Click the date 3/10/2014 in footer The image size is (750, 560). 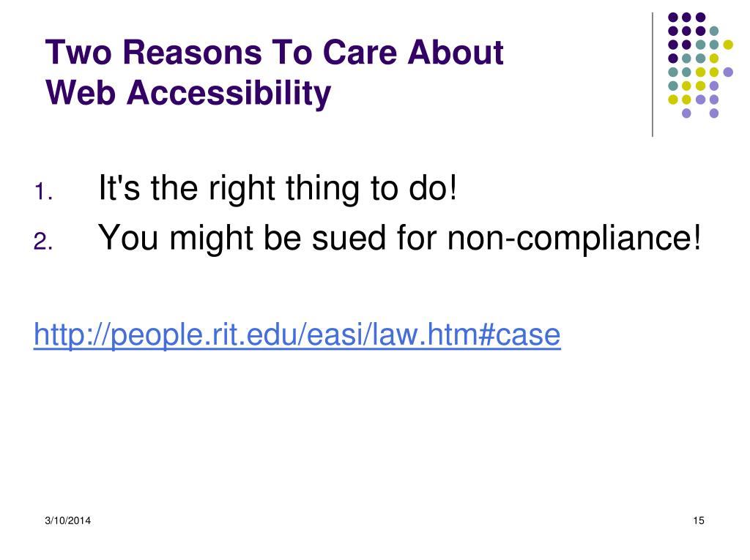click(x=68, y=520)
